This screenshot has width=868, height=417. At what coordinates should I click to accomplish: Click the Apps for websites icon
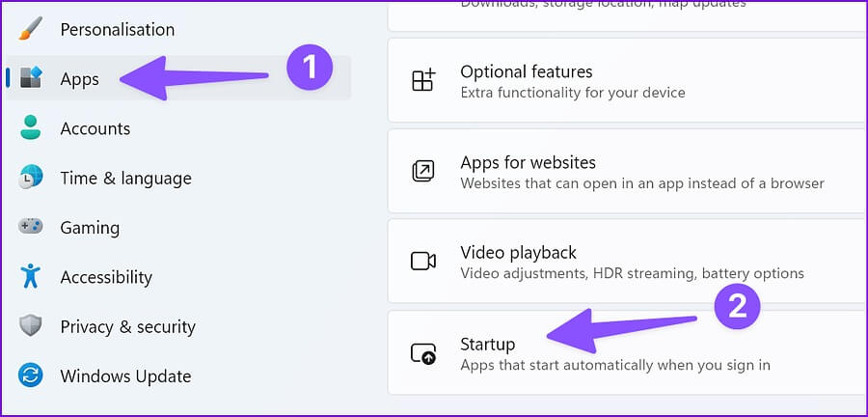tap(423, 171)
